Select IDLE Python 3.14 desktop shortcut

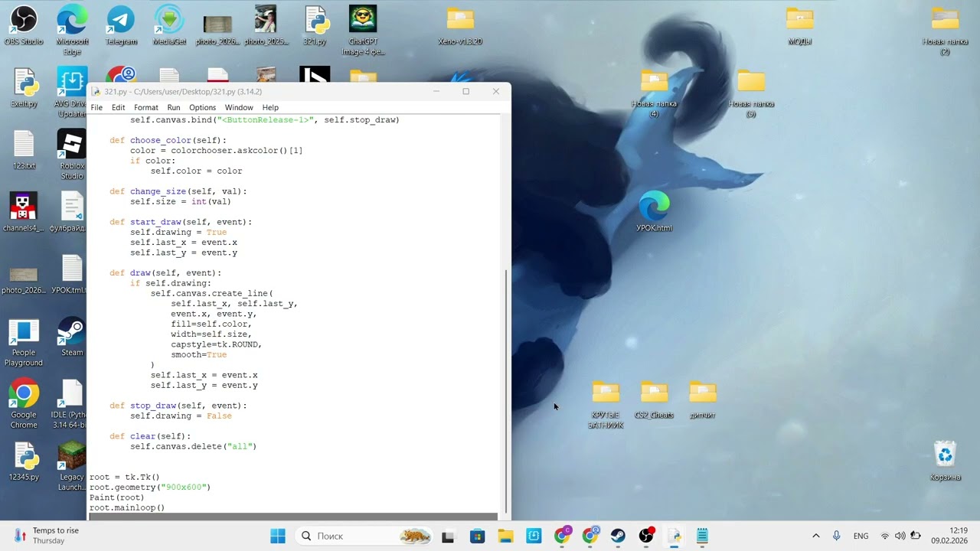70,403
